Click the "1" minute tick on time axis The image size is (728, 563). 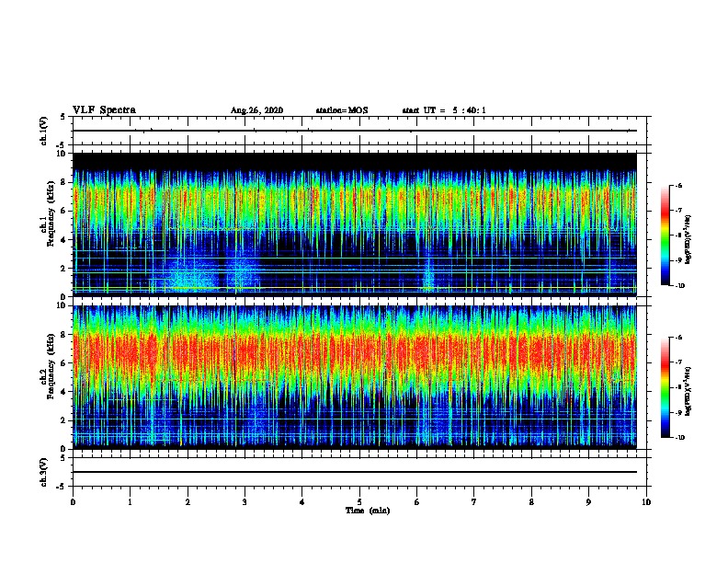click(130, 502)
